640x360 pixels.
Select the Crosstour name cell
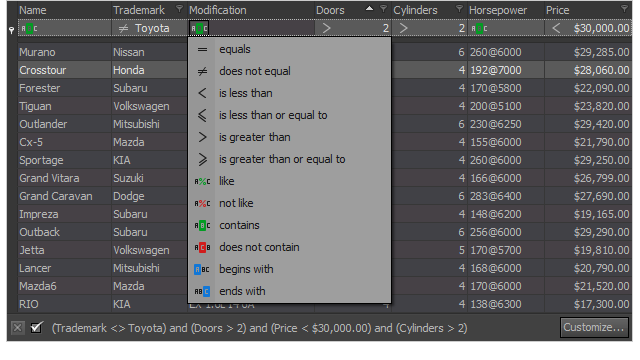click(64, 70)
